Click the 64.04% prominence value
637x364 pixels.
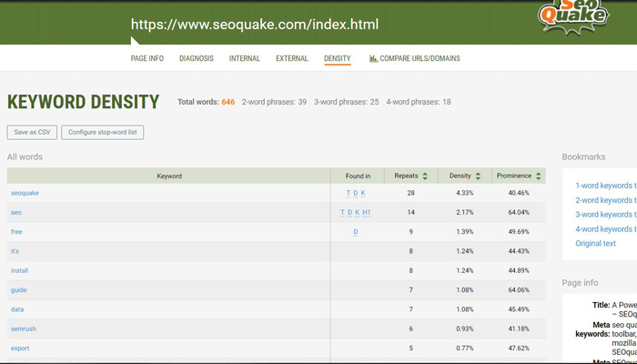click(x=519, y=212)
